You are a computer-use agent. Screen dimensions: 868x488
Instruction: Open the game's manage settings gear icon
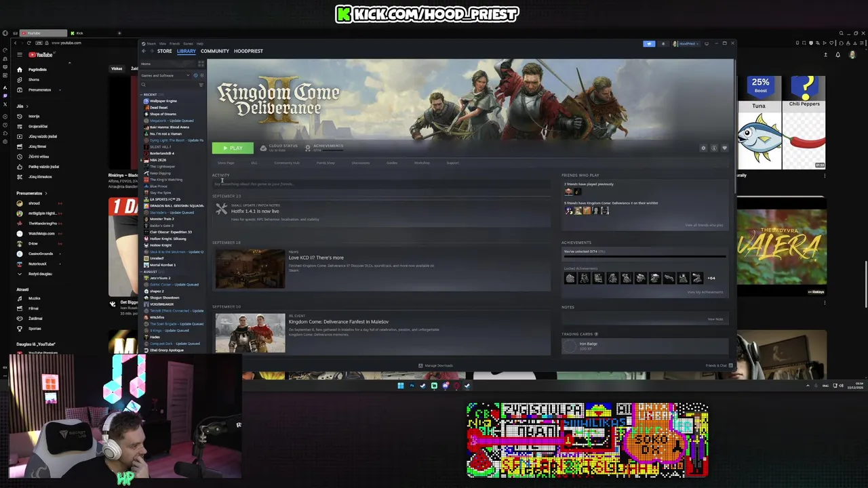[x=703, y=148]
